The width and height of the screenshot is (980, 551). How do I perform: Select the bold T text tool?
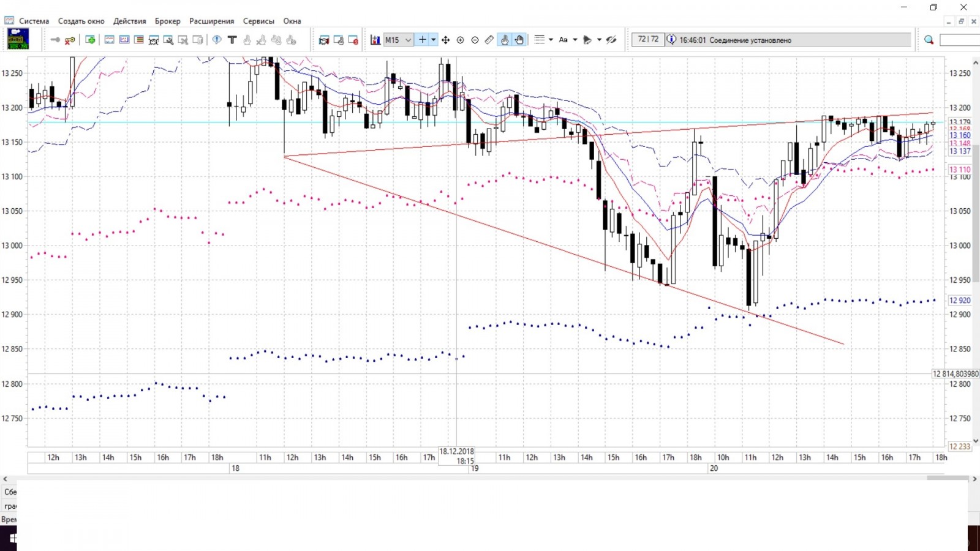click(232, 40)
